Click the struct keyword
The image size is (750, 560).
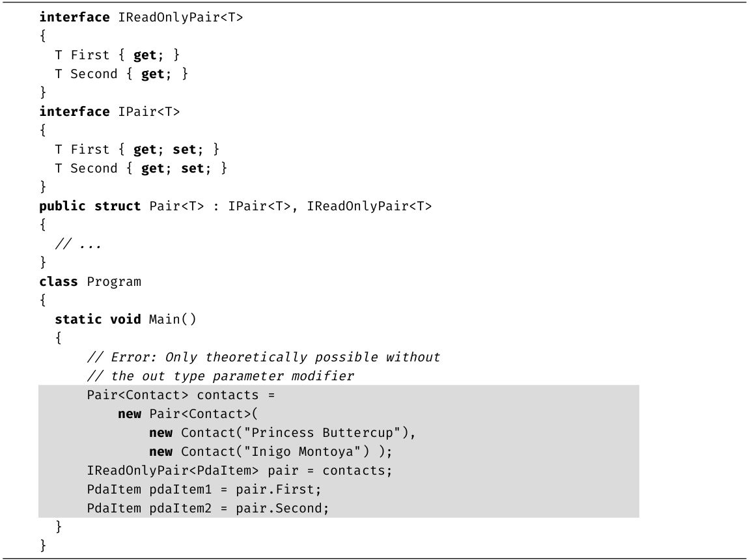point(118,206)
